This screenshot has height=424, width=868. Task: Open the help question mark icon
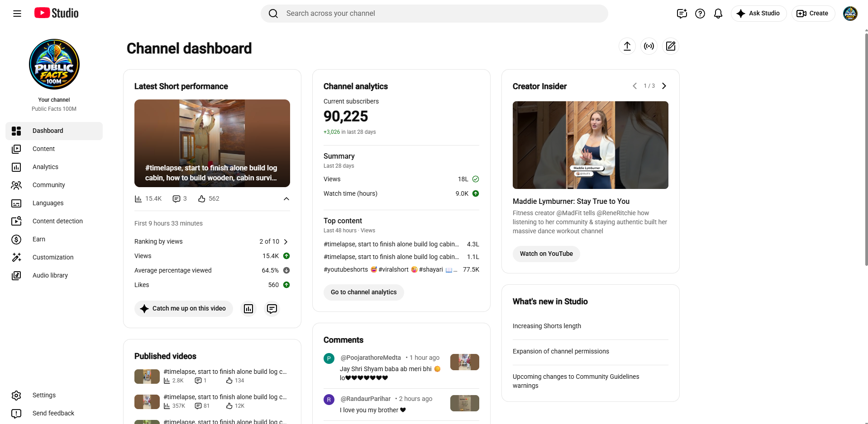(700, 14)
